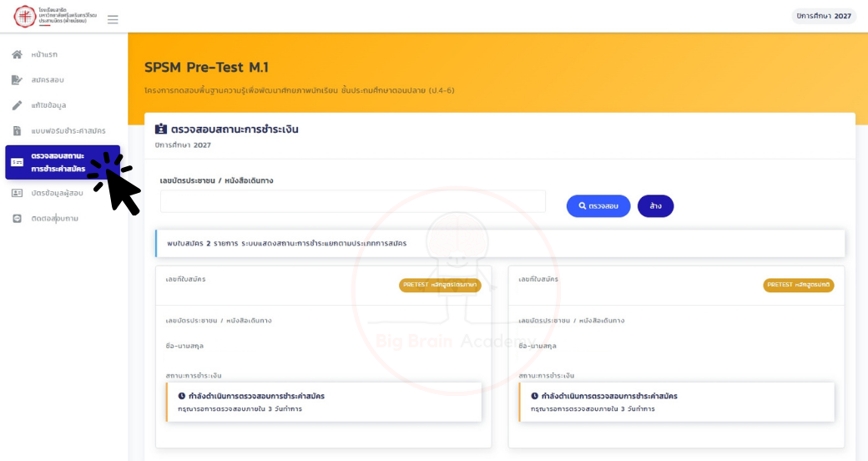868x461 pixels.
Task: Click 'สถานะการชำระเงิน' label in หลักสูตรปกติ card
Action: [x=546, y=376]
